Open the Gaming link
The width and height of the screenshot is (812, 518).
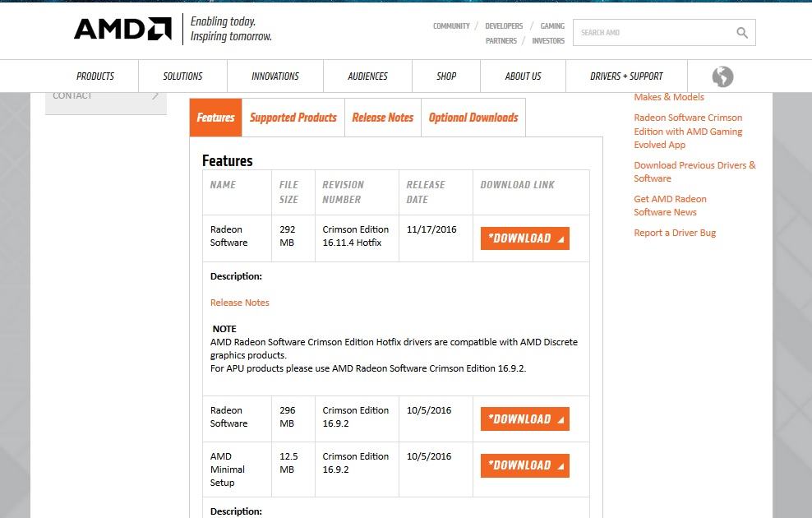[x=552, y=26]
